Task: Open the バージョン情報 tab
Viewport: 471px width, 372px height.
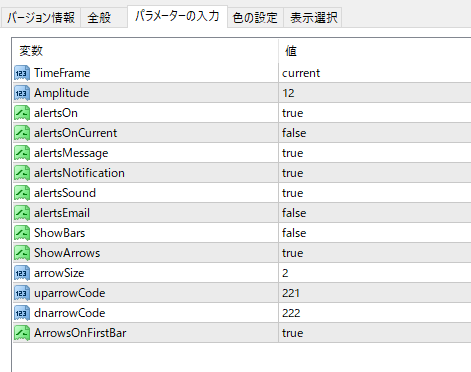Action: (x=41, y=17)
